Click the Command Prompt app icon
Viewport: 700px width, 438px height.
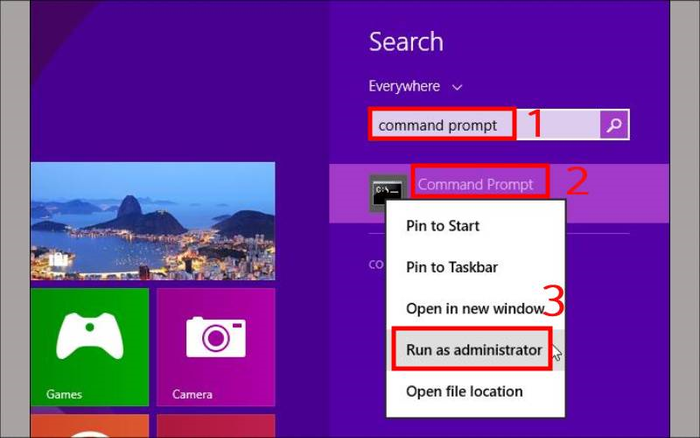(x=388, y=193)
